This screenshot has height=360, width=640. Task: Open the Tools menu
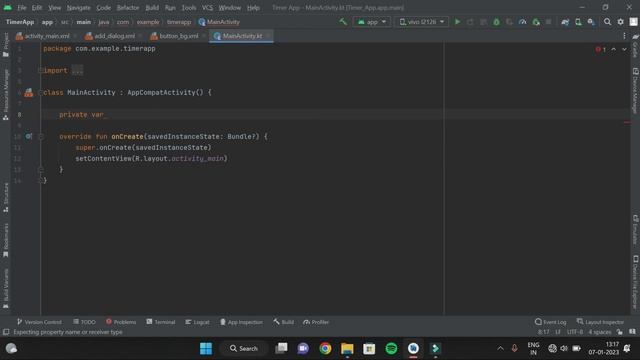(x=189, y=8)
